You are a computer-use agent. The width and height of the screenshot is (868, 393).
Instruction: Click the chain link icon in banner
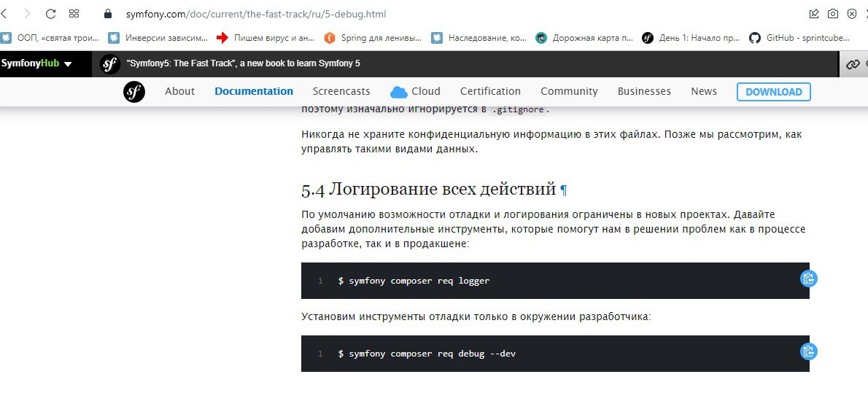click(x=853, y=64)
